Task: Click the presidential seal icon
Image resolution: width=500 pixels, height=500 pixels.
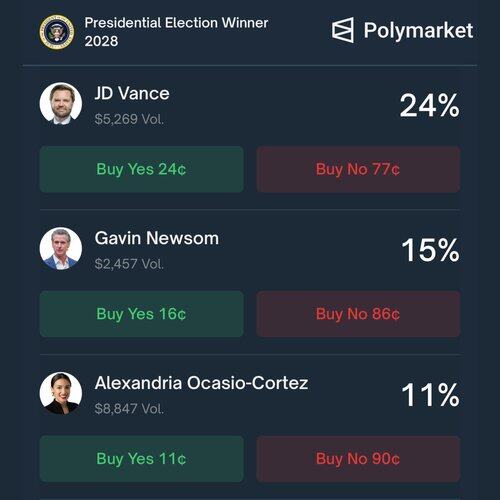Action: click(x=57, y=32)
